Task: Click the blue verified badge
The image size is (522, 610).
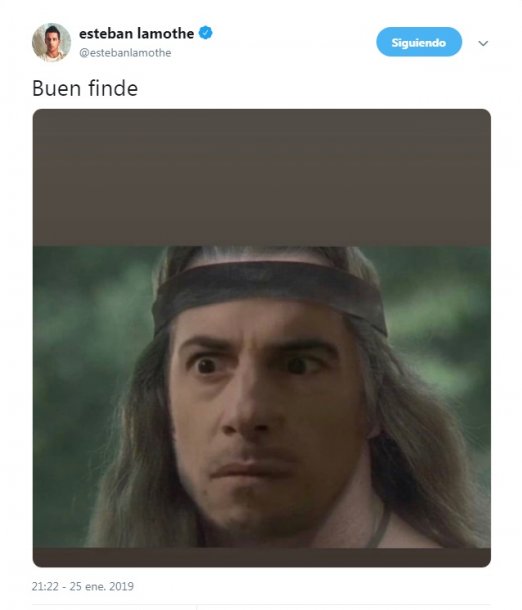Action: coord(206,33)
